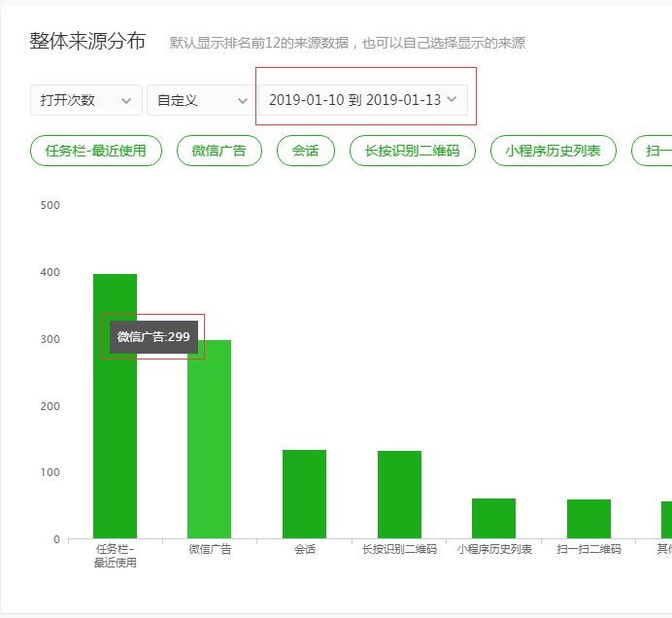Click the 整体来源分布 heading
Viewport: 672px width, 618px height.
coord(87,41)
